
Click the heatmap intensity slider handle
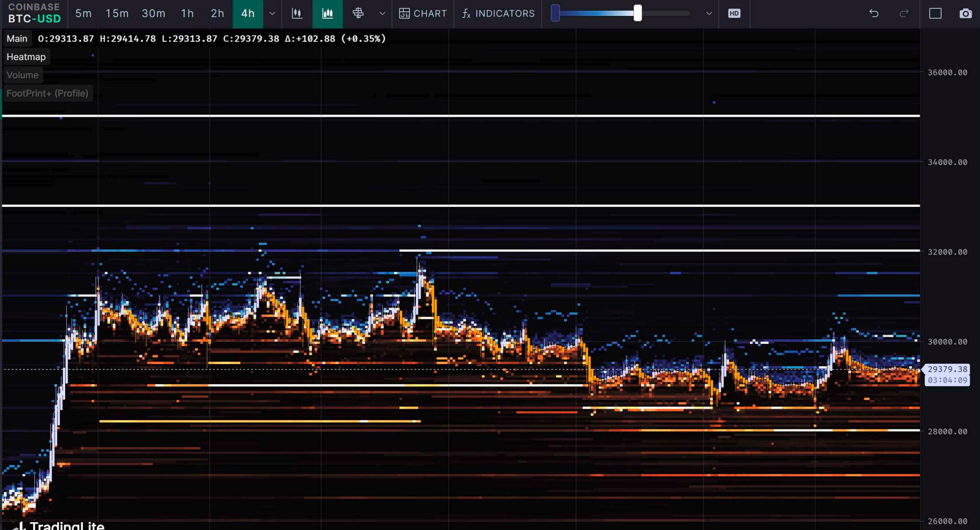click(x=637, y=13)
